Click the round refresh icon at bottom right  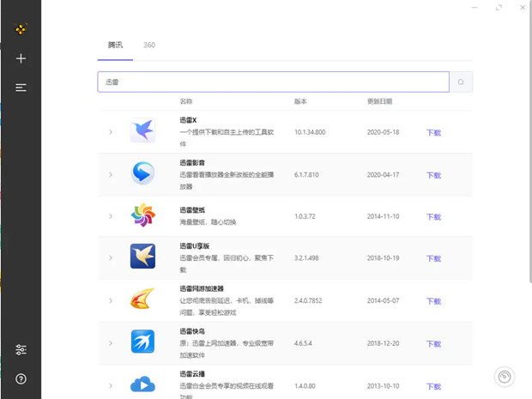pyautogui.click(x=505, y=377)
